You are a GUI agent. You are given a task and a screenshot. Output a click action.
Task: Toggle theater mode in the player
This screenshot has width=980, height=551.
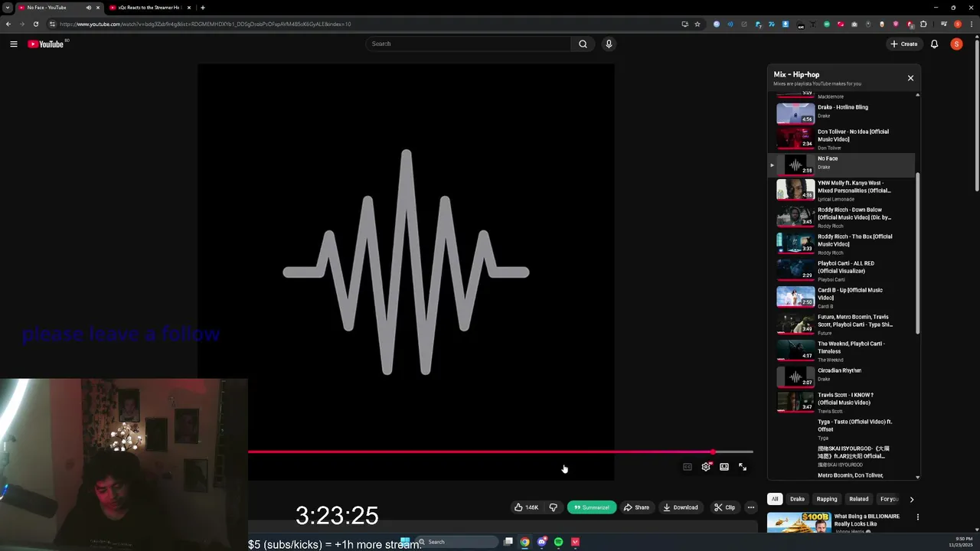(x=724, y=467)
